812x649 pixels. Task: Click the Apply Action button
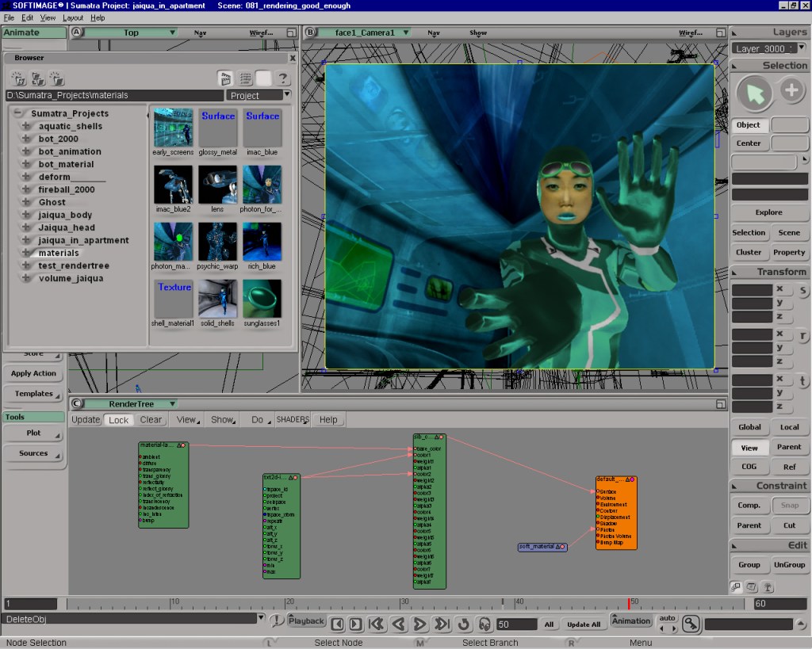tap(33, 373)
